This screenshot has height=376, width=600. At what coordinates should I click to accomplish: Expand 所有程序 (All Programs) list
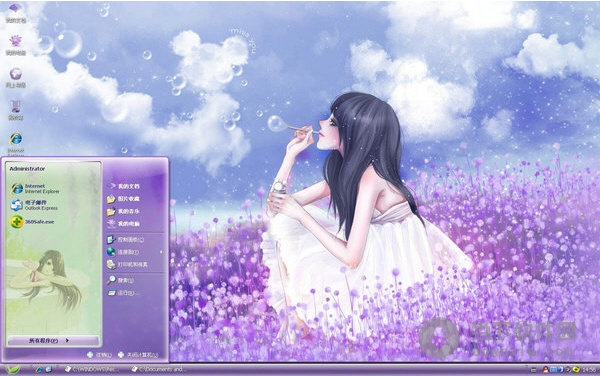pos(53,340)
